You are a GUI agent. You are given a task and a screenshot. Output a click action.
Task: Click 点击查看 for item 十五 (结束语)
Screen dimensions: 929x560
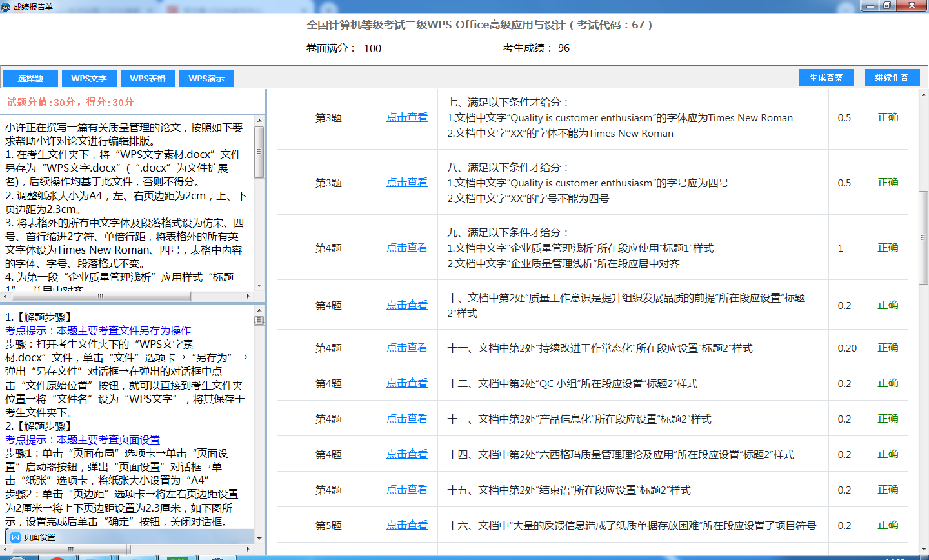pyautogui.click(x=407, y=490)
